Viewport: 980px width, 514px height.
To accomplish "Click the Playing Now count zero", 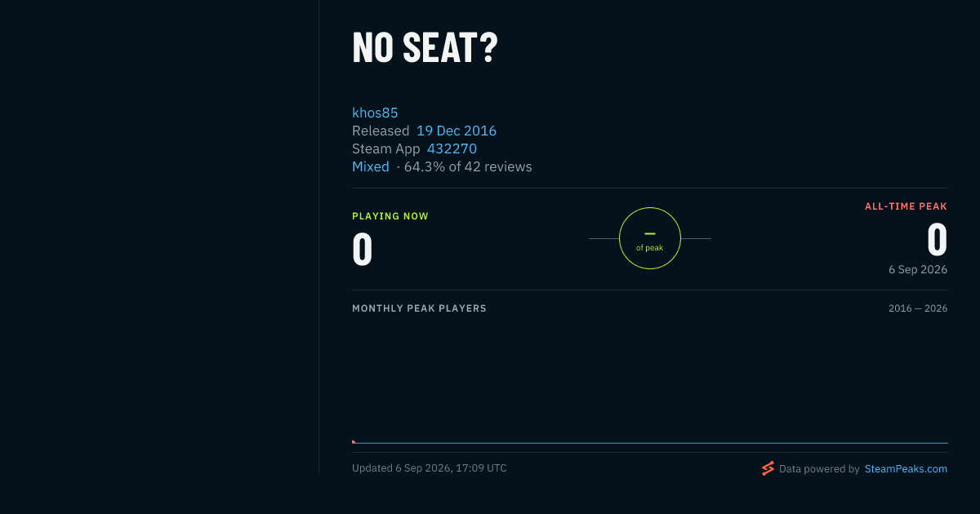I will tap(363, 250).
